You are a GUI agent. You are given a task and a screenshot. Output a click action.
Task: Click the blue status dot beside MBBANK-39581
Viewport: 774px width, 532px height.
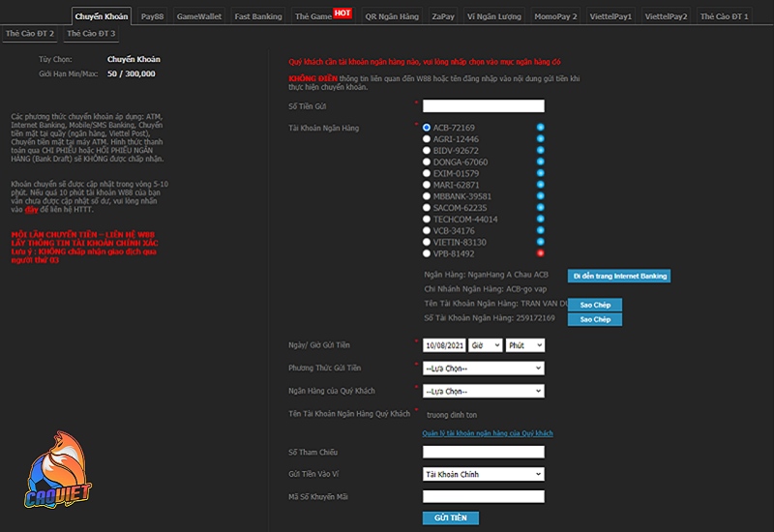pyautogui.click(x=541, y=196)
